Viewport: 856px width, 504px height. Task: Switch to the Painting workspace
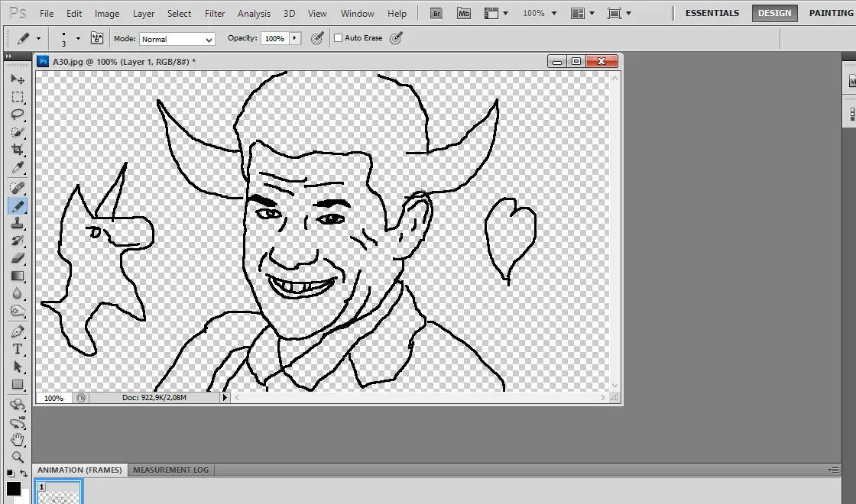(831, 13)
